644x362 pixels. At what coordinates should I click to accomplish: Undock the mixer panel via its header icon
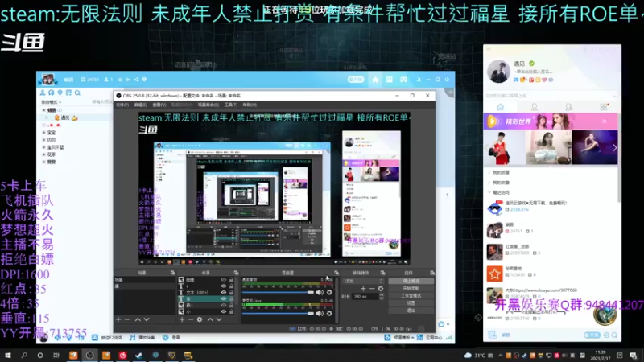(x=336, y=273)
